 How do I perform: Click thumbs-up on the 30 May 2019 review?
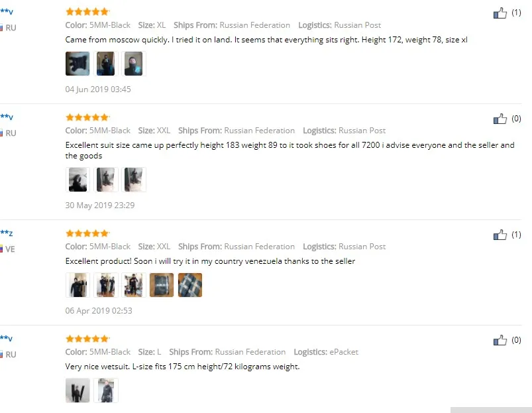pyautogui.click(x=500, y=119)
